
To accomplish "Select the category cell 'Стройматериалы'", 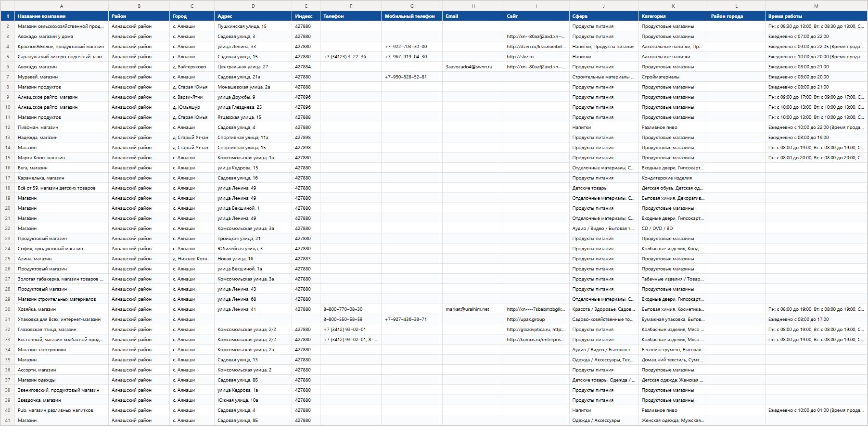I will coord(673,77).
